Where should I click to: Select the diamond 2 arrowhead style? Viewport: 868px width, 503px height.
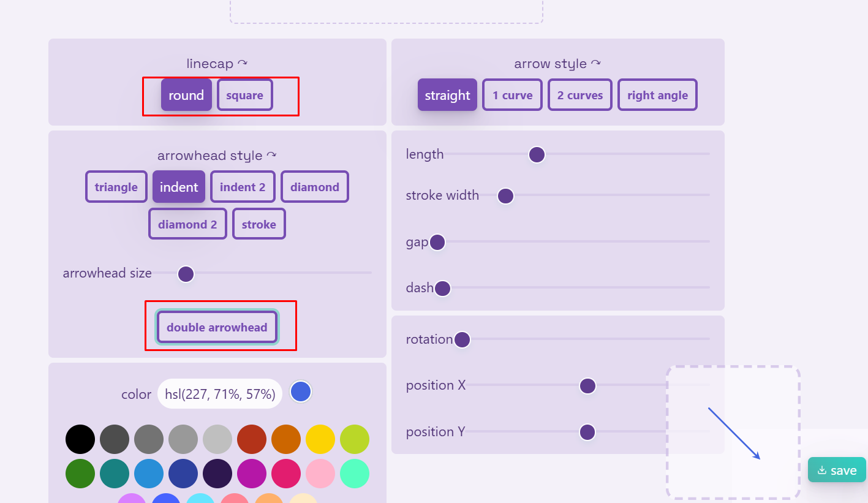187,224
